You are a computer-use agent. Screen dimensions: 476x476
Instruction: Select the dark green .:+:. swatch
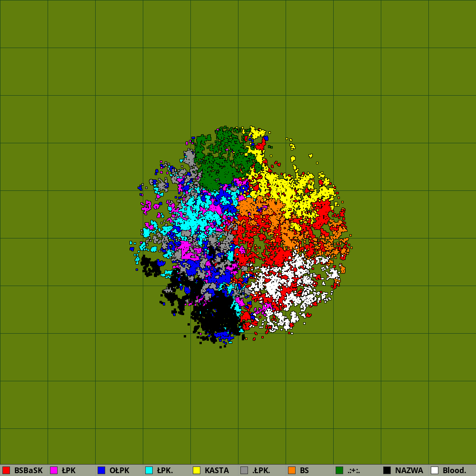[x=339, y=470]
